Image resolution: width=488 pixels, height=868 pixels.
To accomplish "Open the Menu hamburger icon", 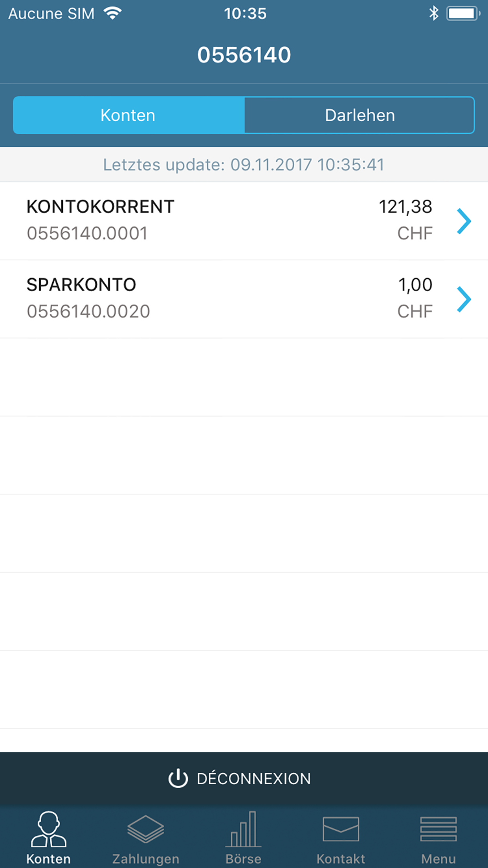I will (438, 829).
